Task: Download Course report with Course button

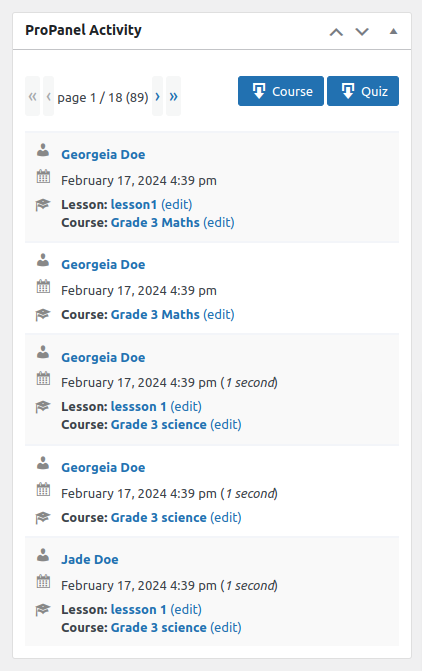Action: (x=281, y=91)
